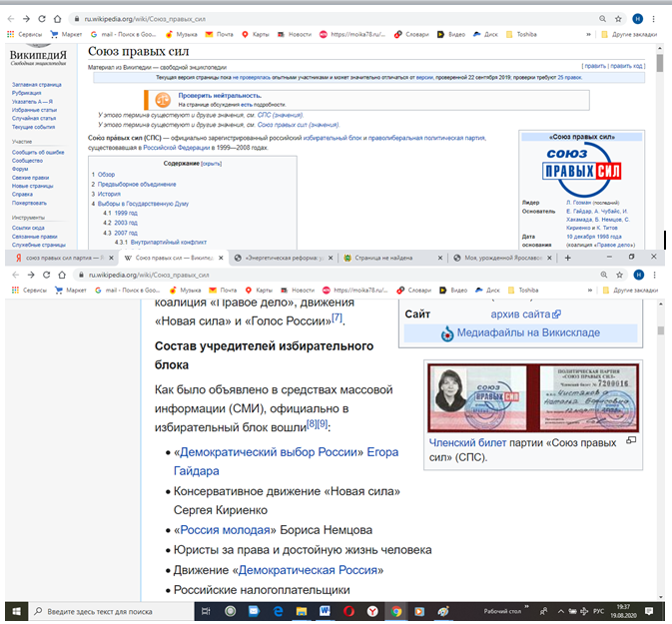Image resolution: width=672 pixels, height=624 pixels.
Task: Open File Explorer from the taskbar
Action: click(302, 611)
